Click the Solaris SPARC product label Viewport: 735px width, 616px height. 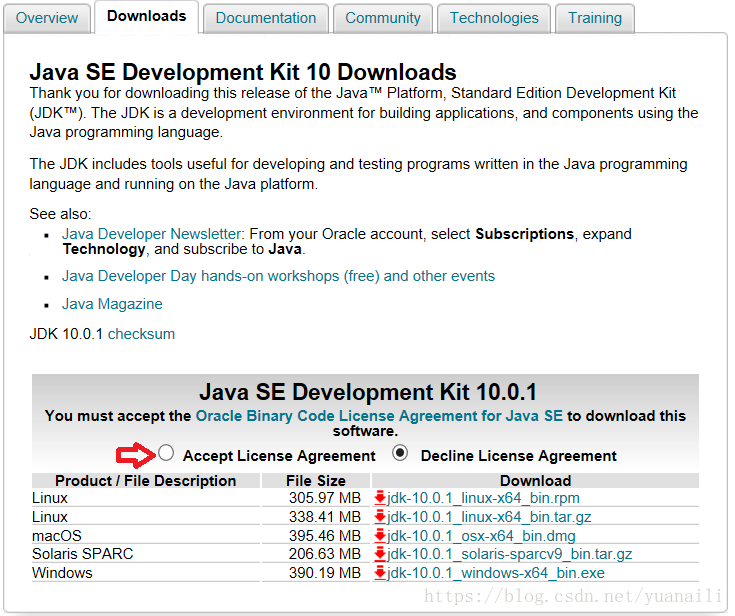click(x=82, y=554)
